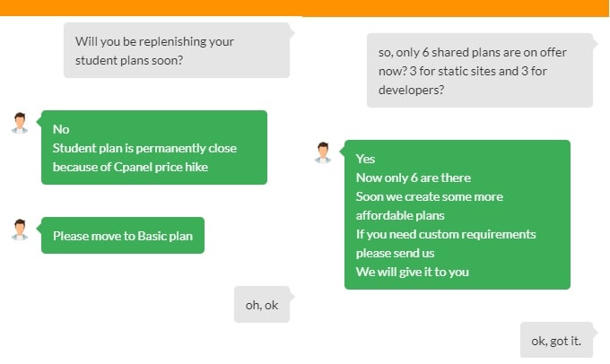Image resolution: width=610 pixels, height=364 pixels.
Task: Click the agent avatar next to 'Please move to Basic plan'
Action: pyautogui.click(x=20, y=230)
